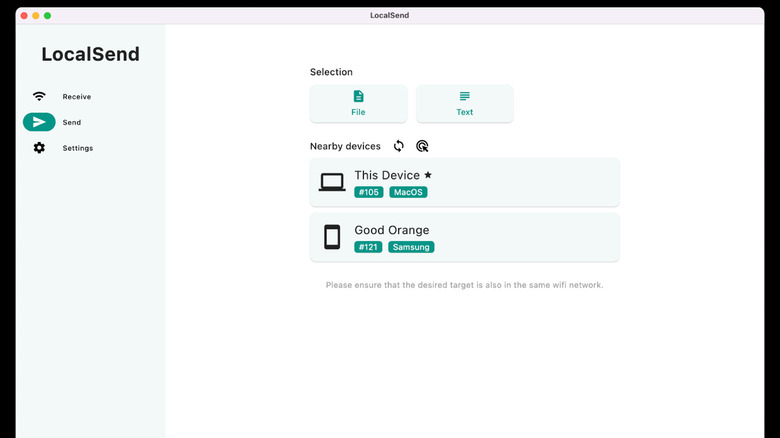Click the Samsung badge on Good Orange
The width and height of the screenshot is (780, 438).
pos(412,247)
